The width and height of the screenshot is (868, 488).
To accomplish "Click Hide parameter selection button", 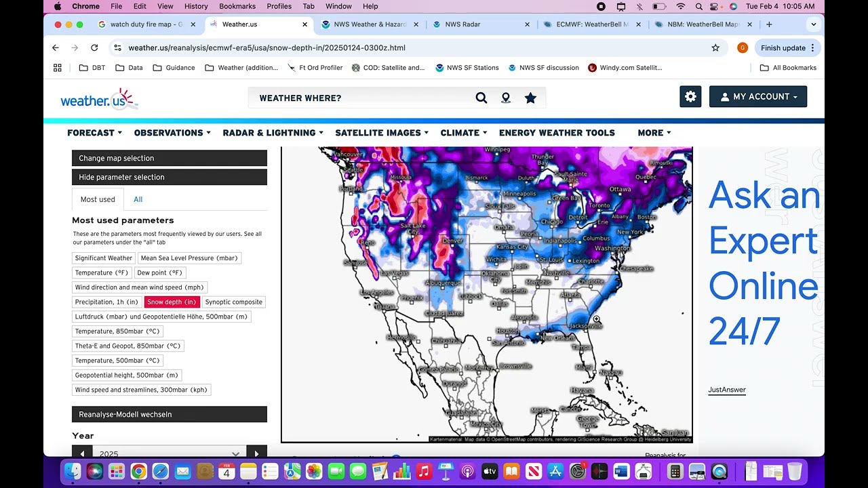I will pyautogui.click(x=170, y=177).
